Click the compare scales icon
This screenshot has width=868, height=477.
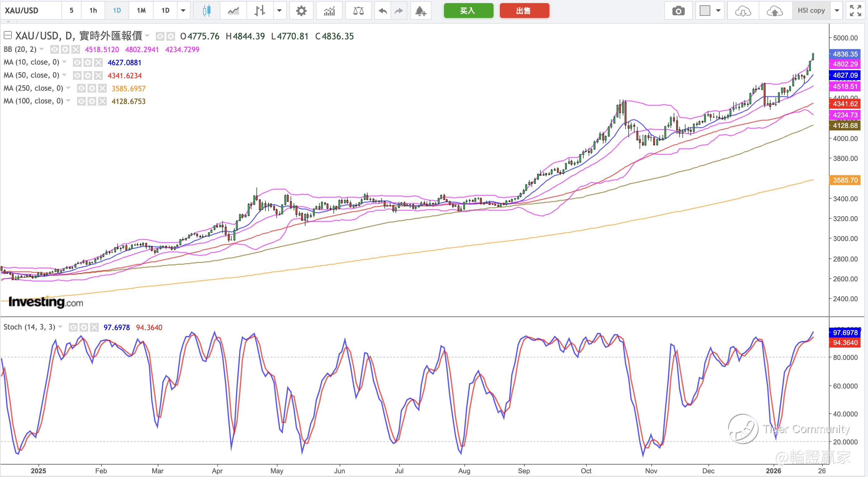coord(358,11)
